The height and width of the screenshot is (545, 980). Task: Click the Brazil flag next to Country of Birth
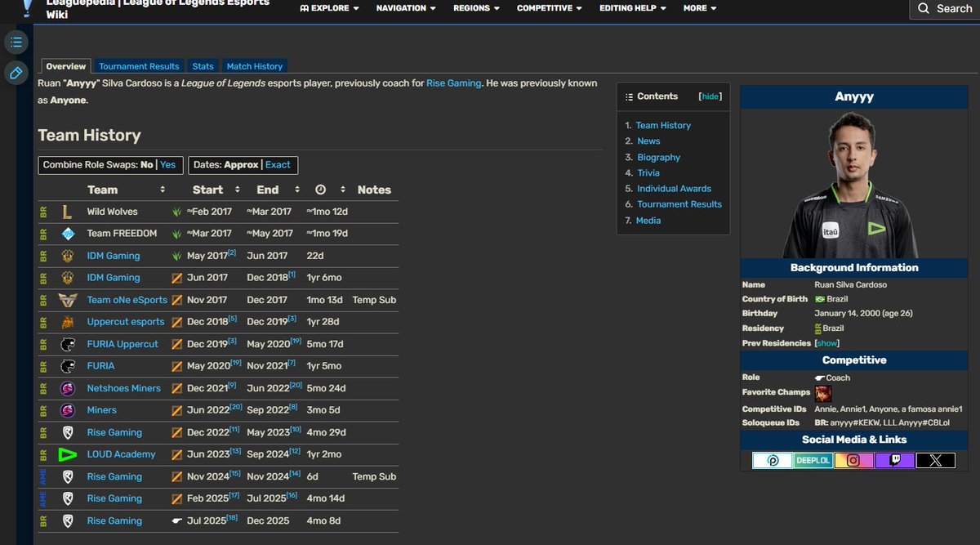pyautogui.click(x=820, y=299)
